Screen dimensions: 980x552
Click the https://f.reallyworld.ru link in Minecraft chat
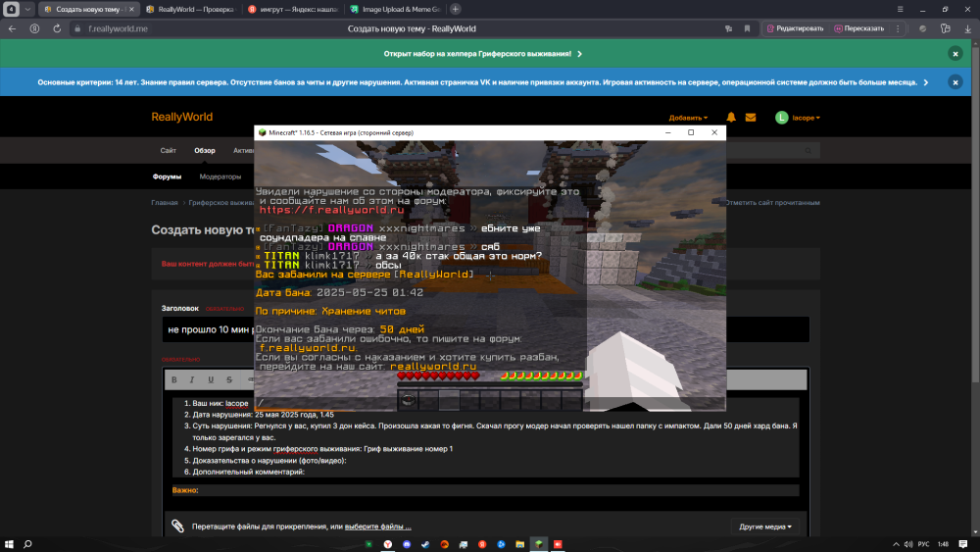(x=331, y=211)
